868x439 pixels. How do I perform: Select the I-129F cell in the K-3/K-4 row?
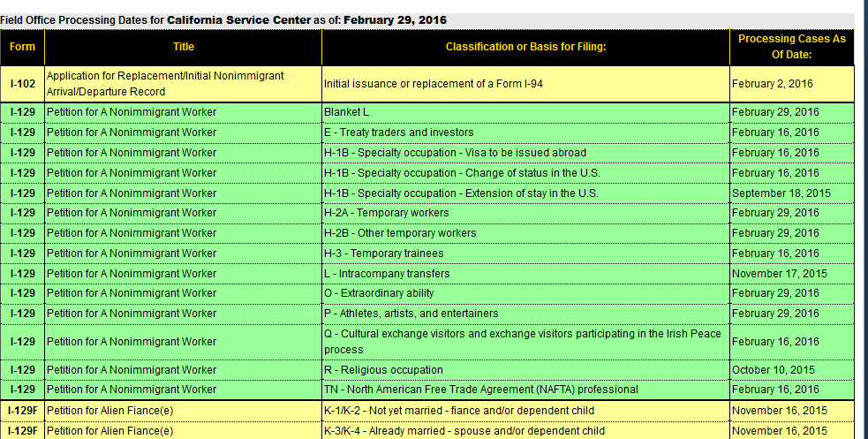[22, 431]
